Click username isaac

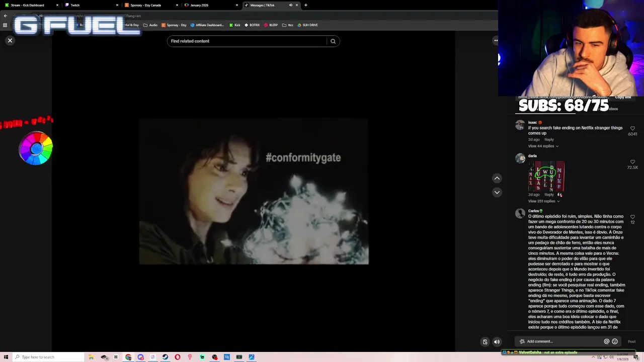point(532,122)
